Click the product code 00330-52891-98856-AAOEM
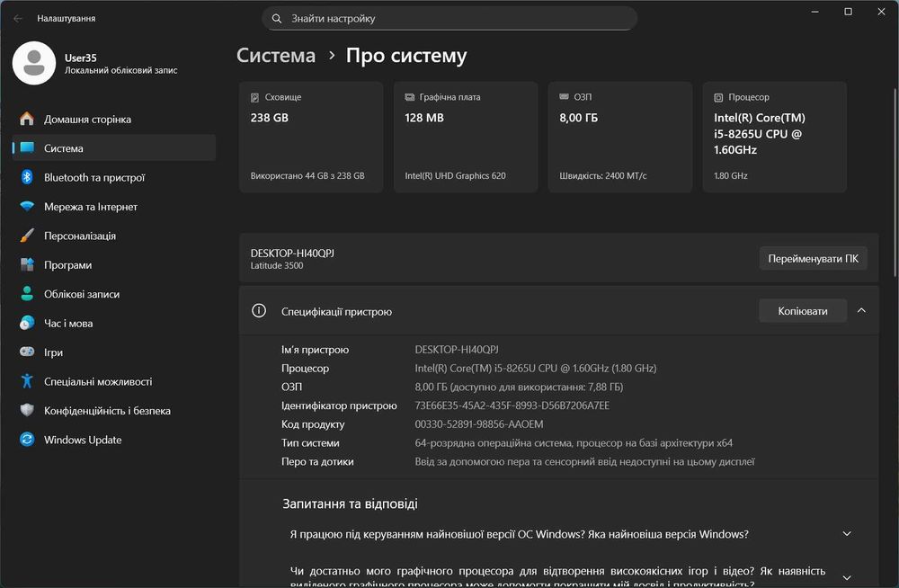The height and width of the screenshot is (588, 899). [479, 424]
